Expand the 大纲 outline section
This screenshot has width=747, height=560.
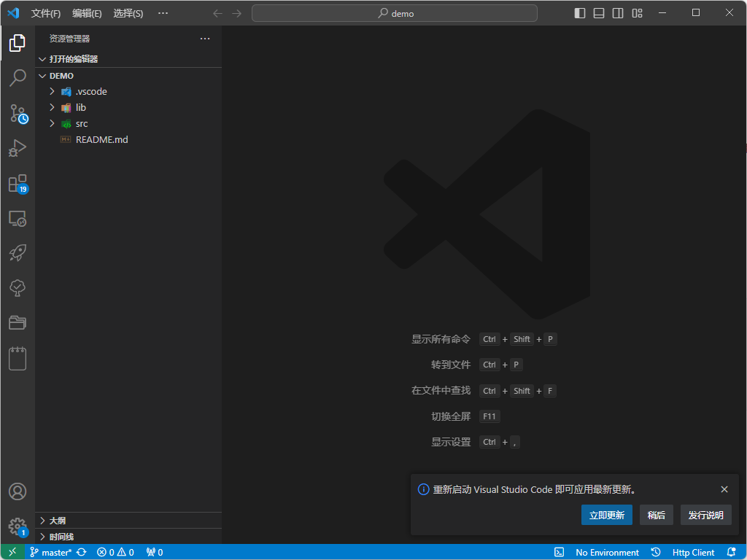[x=128, y=521]
